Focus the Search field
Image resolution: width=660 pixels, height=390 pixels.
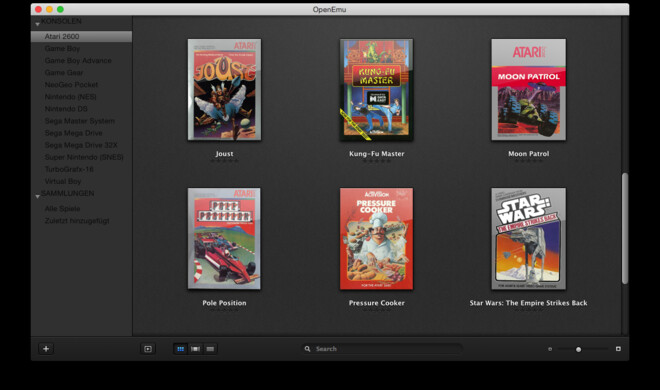[x=382, y=349]
